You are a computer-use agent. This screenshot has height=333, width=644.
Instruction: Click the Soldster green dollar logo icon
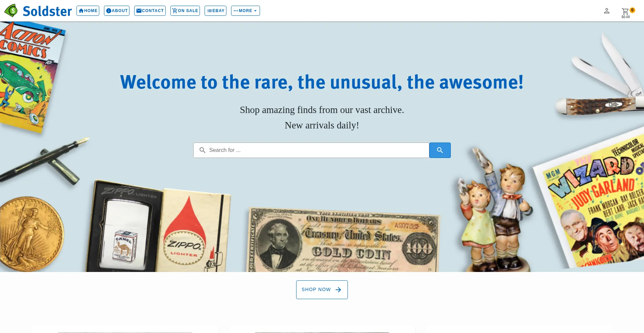(x=11, y=11)
